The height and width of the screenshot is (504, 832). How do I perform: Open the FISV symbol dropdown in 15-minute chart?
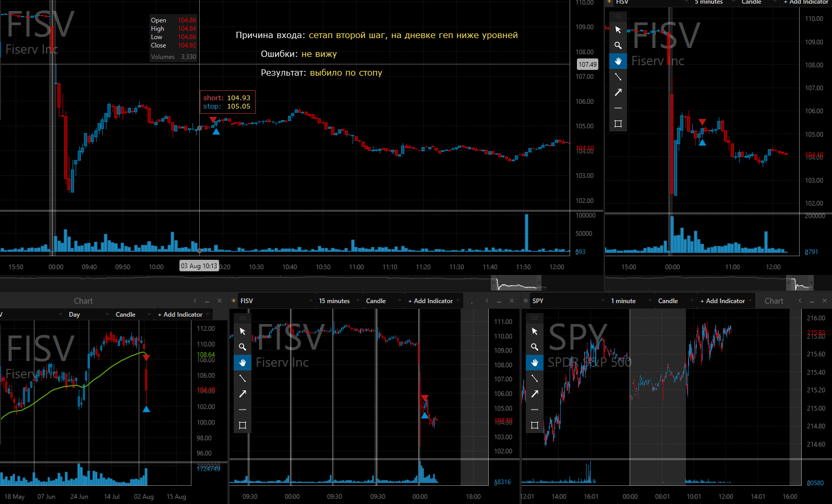pyautogui.click(x=275, y=301)
